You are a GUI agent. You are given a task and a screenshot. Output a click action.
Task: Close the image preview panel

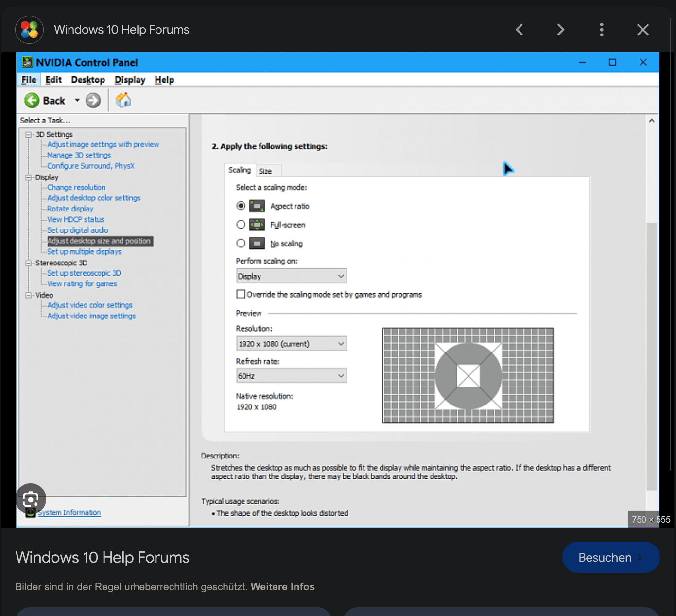[x=643, y=30]
